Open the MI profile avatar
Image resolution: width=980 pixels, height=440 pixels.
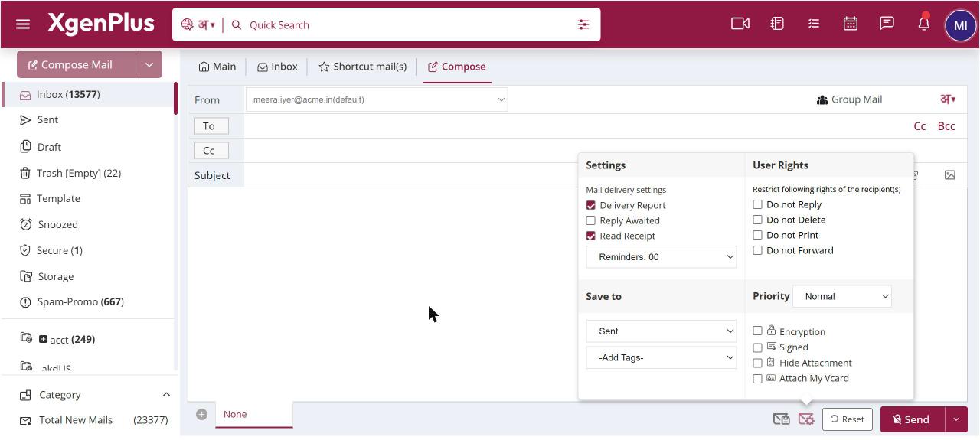[960, 25]
